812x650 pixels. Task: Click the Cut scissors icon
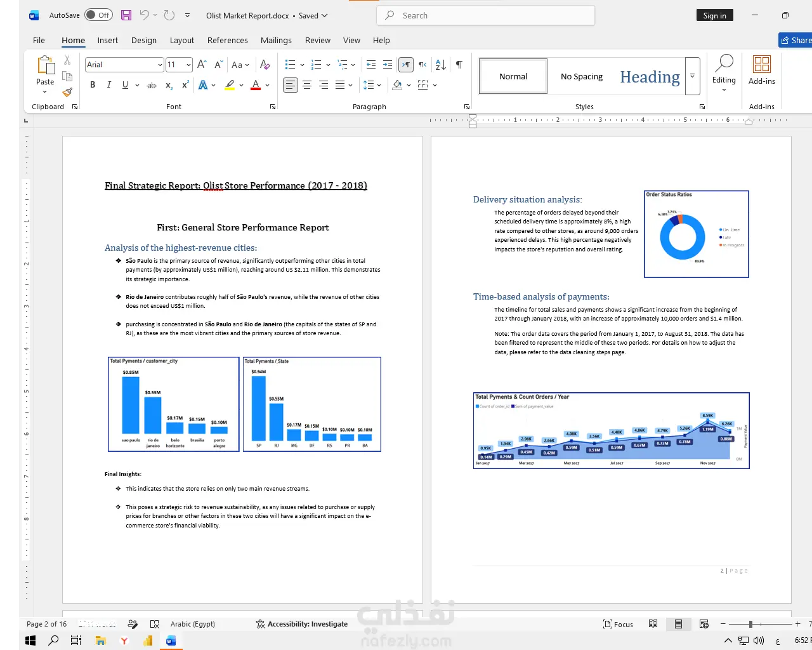(67, 60)
